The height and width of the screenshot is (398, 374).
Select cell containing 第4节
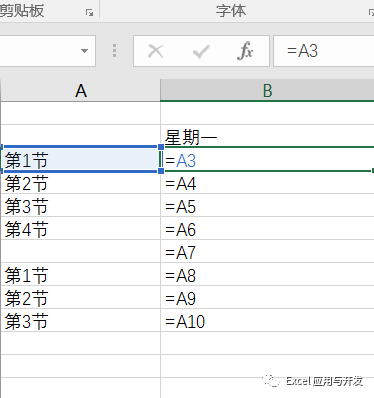(x=80, y=228)
